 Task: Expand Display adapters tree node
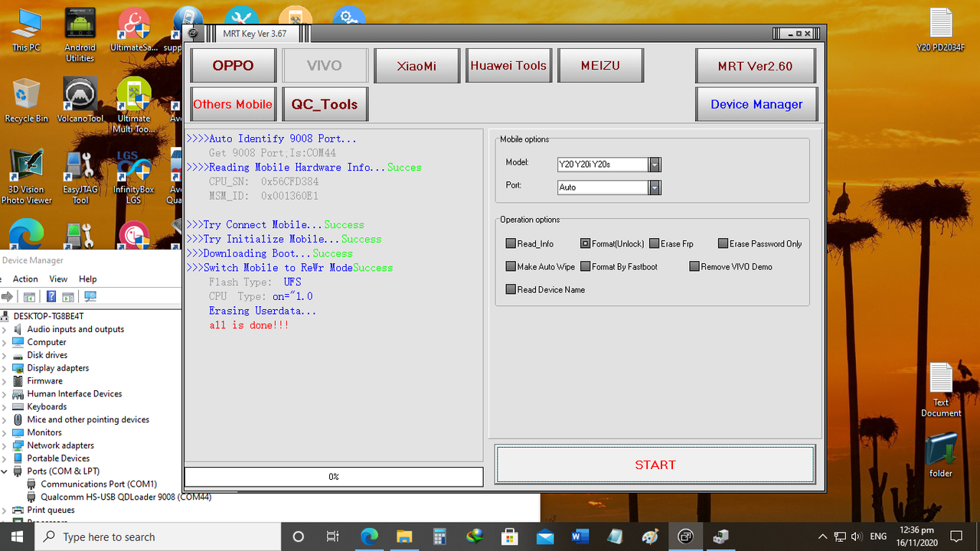click(5, 368)
